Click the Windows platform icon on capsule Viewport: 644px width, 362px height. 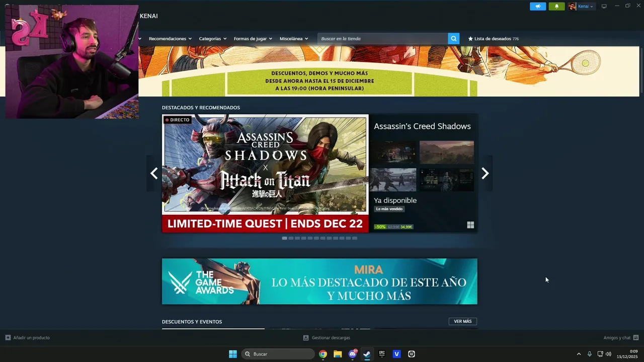[x=470, y=225]
